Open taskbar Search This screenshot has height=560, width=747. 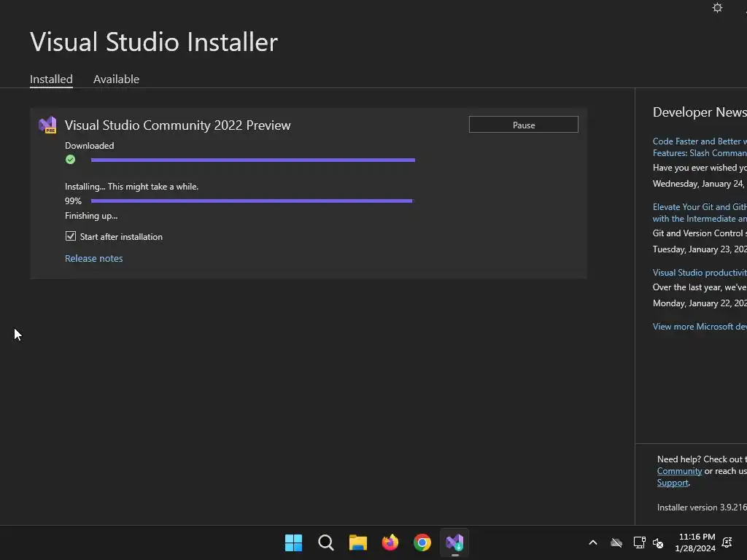click(x=326, y=542)
